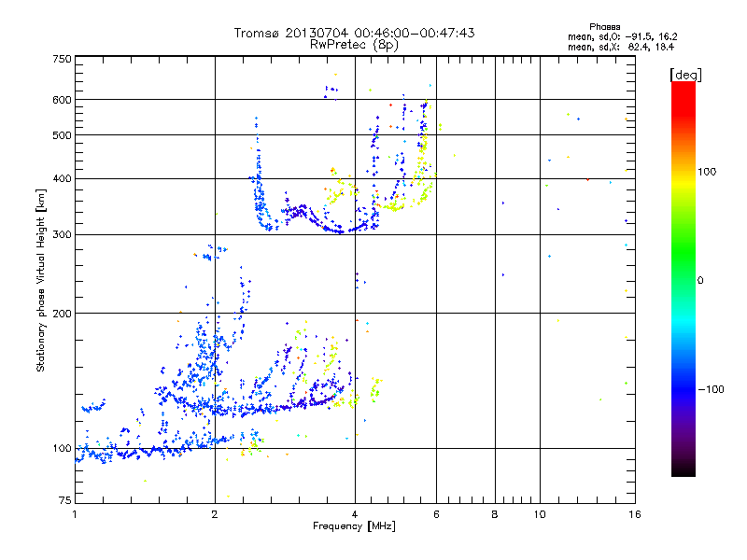This screenshot has width=747, height=560.
Task: Click the y-axis tick label '300'
Action: [62, 235]
